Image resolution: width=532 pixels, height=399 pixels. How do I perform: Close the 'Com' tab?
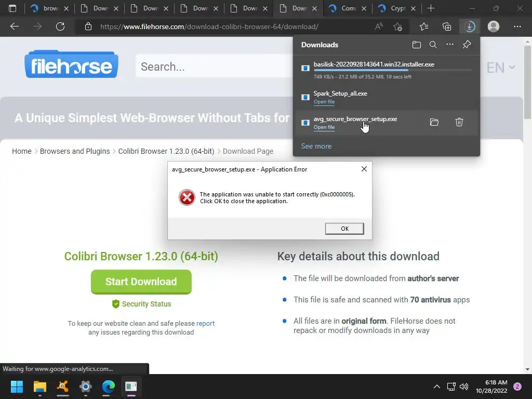click(x=364, y=8)
